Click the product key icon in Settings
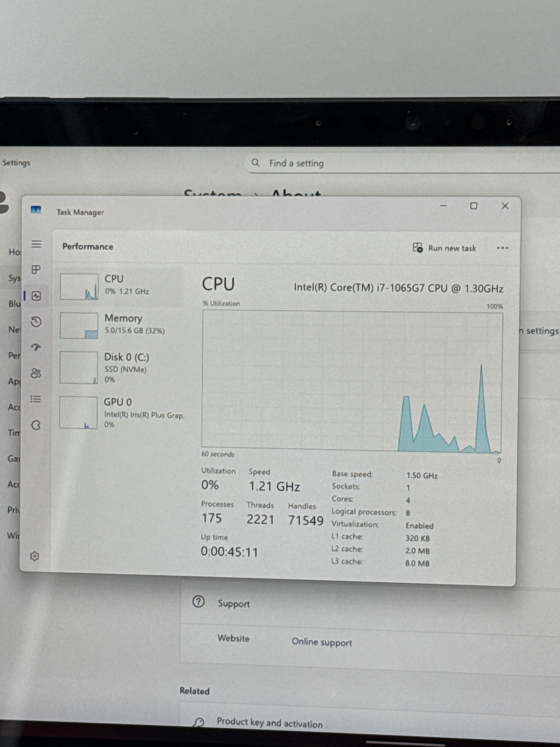 tap(198, 723)
